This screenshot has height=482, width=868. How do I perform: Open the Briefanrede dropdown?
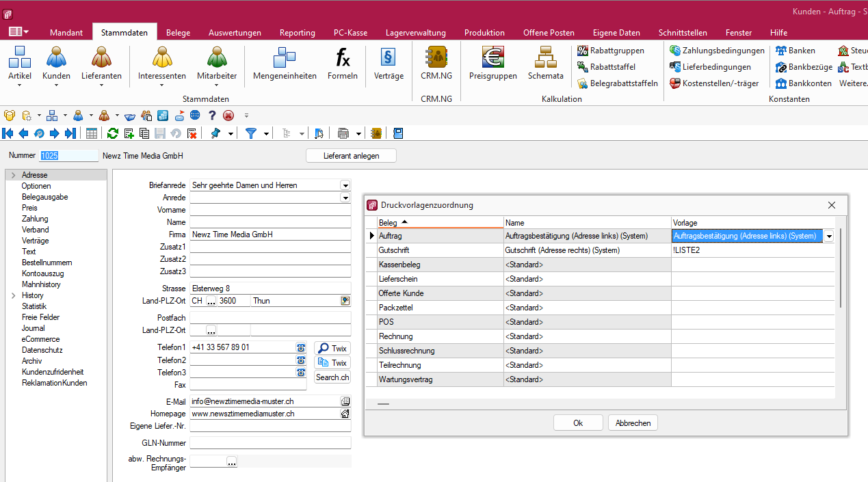pyautogui.click(x=345, y=185)
